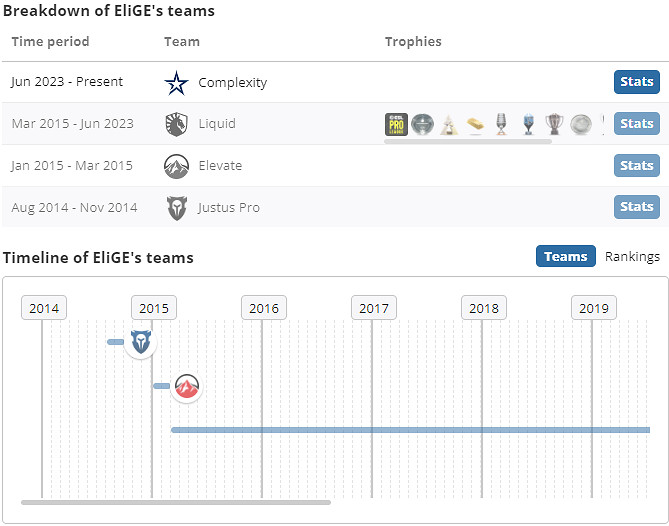The image size is (669, 526).
Task: Select the Teams timeline tab
Action: tap(565, 257)
